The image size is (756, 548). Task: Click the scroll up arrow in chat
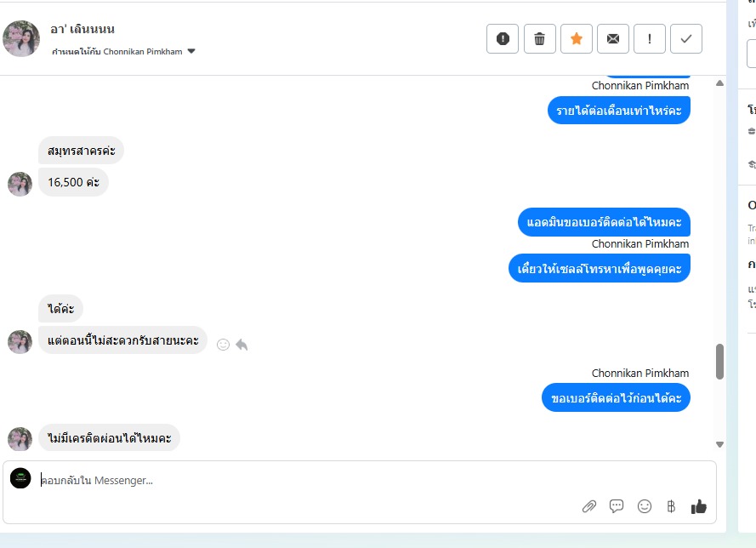(719, 83)
